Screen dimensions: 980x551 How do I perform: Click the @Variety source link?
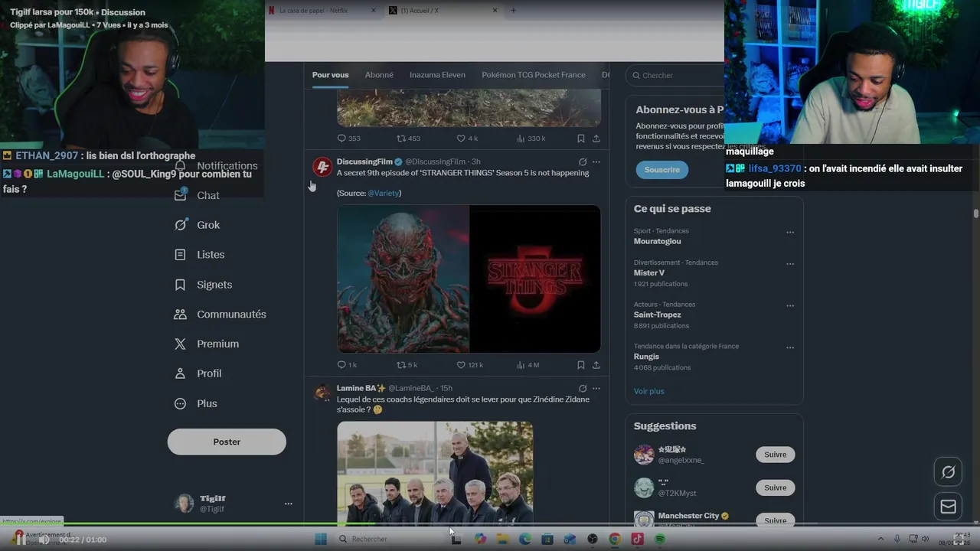coord(383,194)
